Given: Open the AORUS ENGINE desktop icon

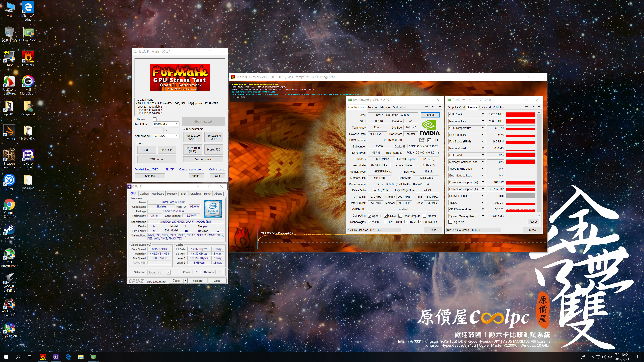Looking at the screenshot, I should pos(9,282).
